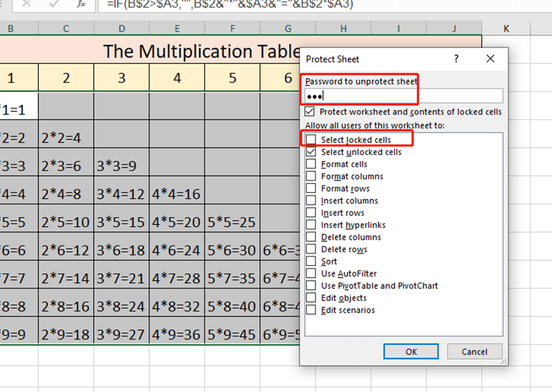Check Use PivotTable and PivotChart
552x392 pixels.
[311, 285]
